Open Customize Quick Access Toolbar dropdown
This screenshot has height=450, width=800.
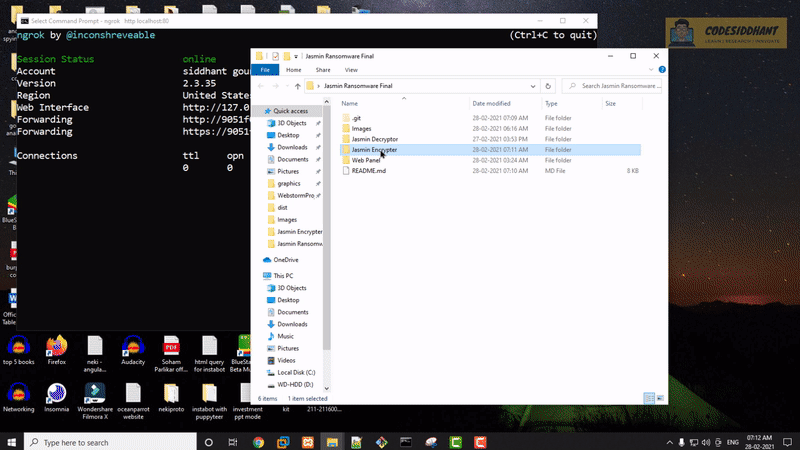coord(296,56)
